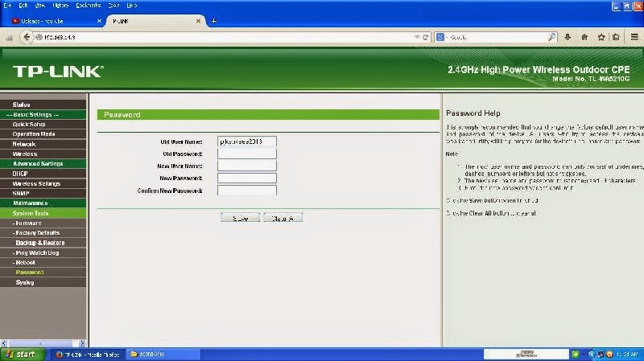Open Status in the sidebar
644x361 pixels.
43,105
